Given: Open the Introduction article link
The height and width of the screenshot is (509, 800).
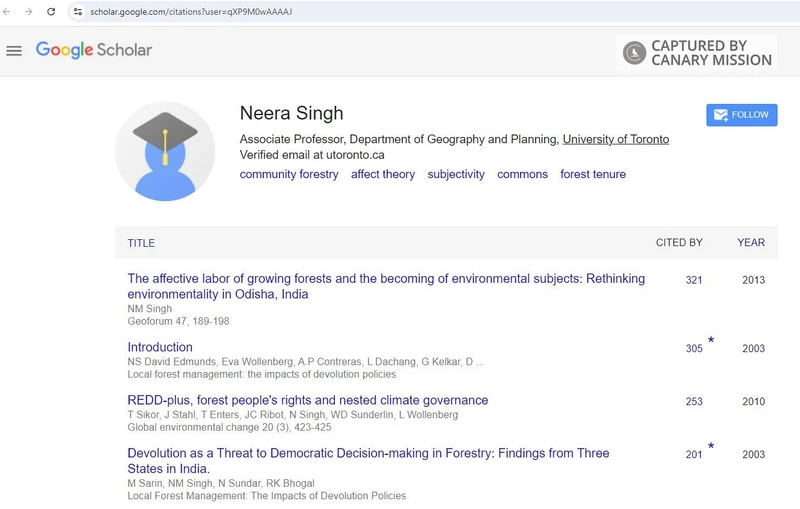Looking at the screenshot, I should point(160,347).
